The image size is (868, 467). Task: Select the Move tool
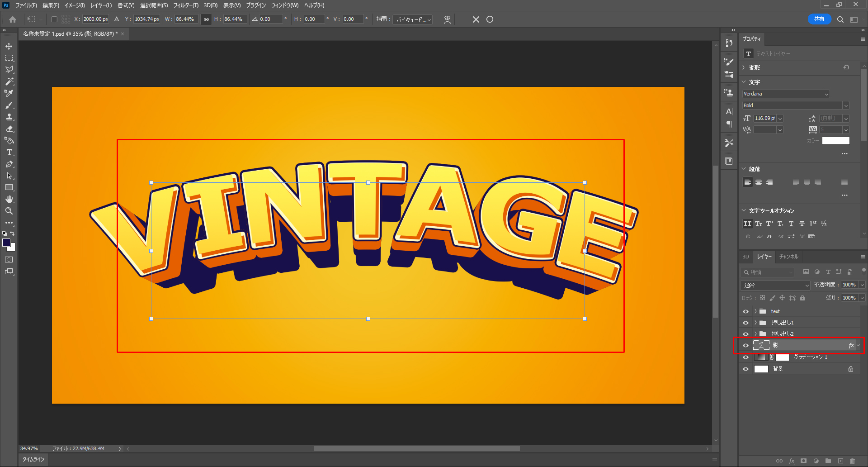click(x=9, y=47)
